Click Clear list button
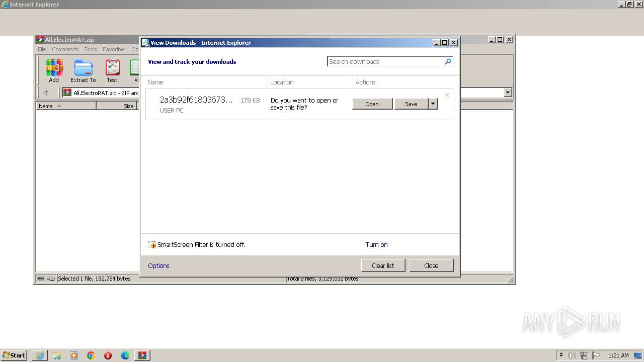 pyautogui.click(x=383, y=265)
